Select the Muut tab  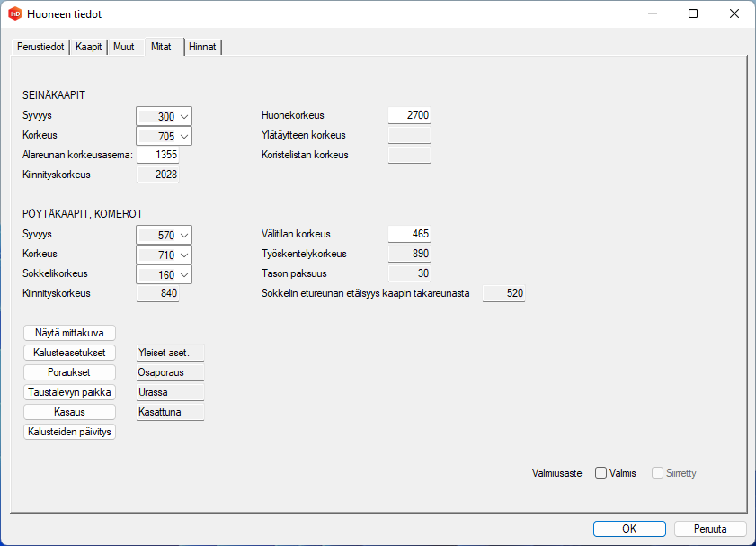coord(123,47)
